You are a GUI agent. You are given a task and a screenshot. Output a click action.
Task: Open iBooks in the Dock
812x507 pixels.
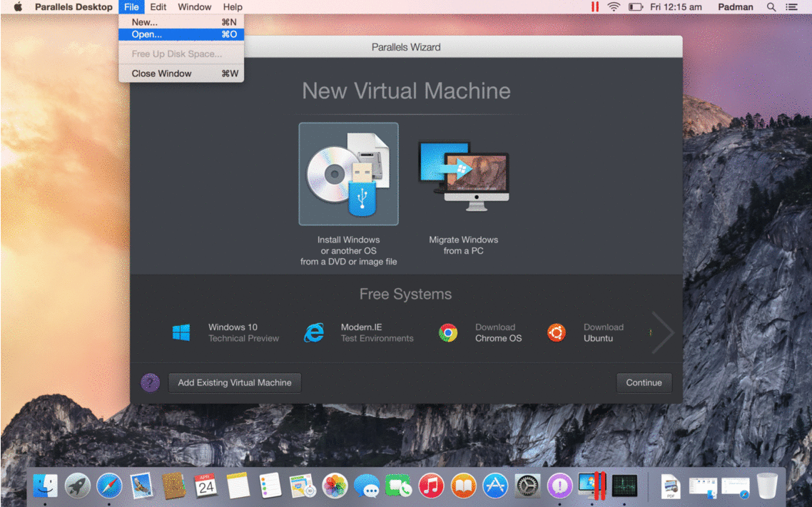point(464,486)
